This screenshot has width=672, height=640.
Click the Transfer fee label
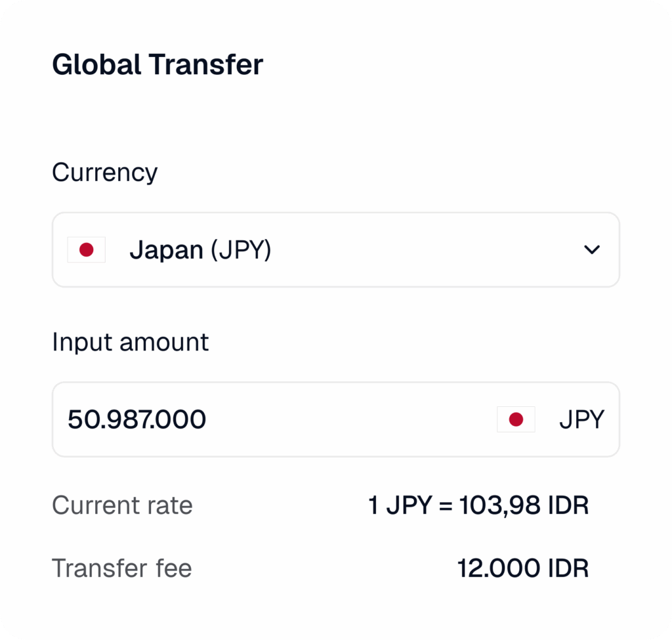point(122,568)
